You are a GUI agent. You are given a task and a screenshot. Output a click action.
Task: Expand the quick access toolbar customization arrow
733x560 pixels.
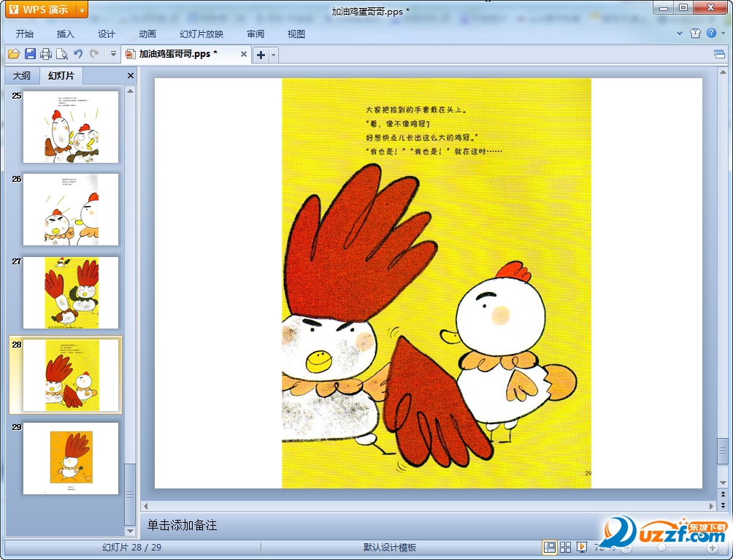click(x=113, y=54)
